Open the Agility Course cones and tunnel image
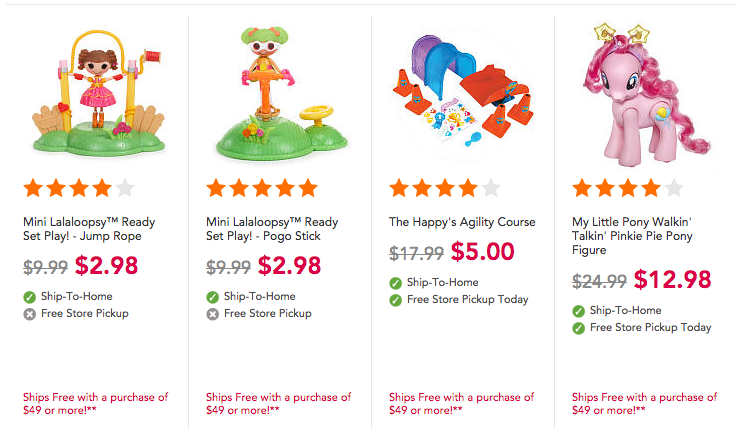 pyautogui.click(x=462, y=92)
